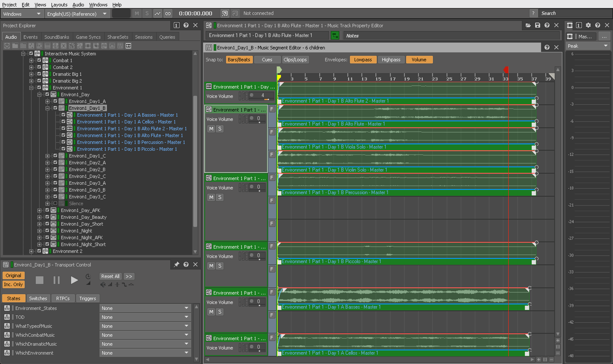Click the F button on the A Cellos track
This screenshot has width=613, height=364.
(x=272, y=338)
